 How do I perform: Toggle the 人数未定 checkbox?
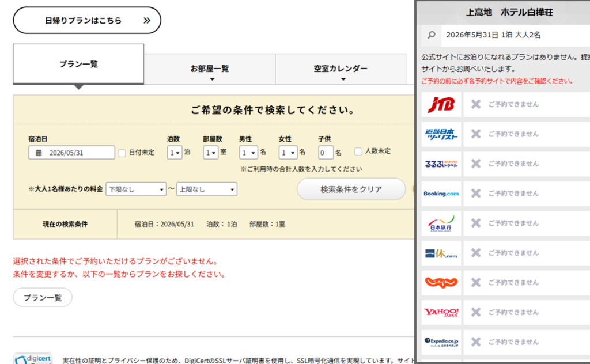(358, 151)
